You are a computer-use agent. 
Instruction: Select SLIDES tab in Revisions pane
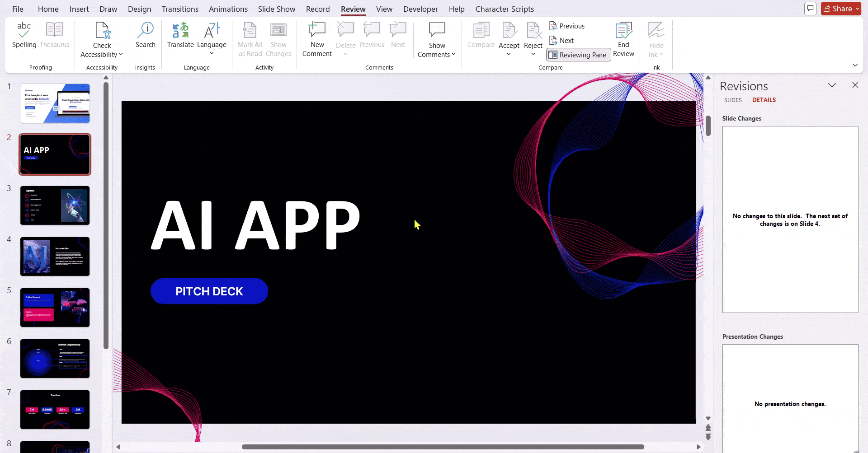[733, 100]
